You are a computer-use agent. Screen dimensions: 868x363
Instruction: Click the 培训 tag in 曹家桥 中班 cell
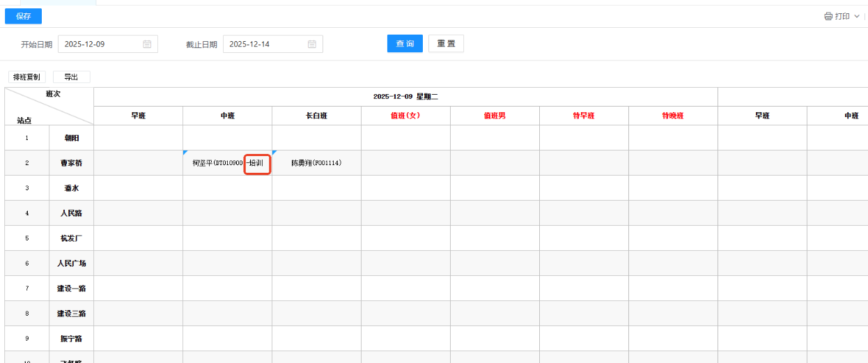point(257,164)
